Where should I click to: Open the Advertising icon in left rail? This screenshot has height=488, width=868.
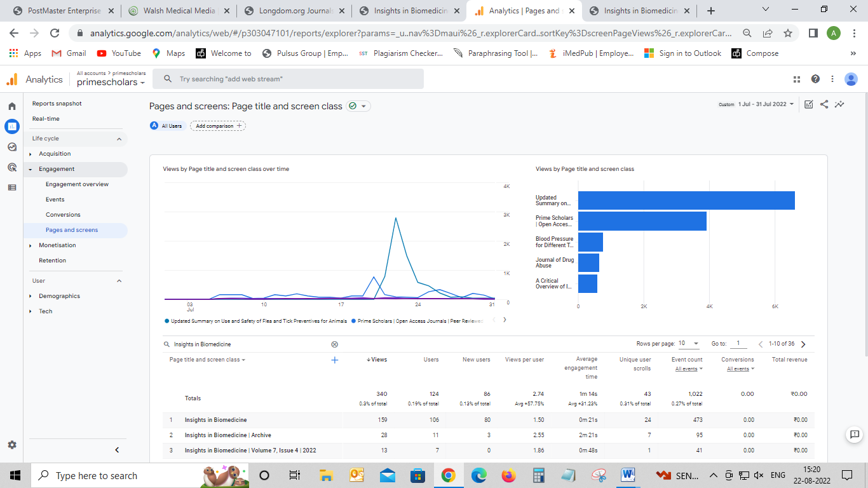click(12, 167)
